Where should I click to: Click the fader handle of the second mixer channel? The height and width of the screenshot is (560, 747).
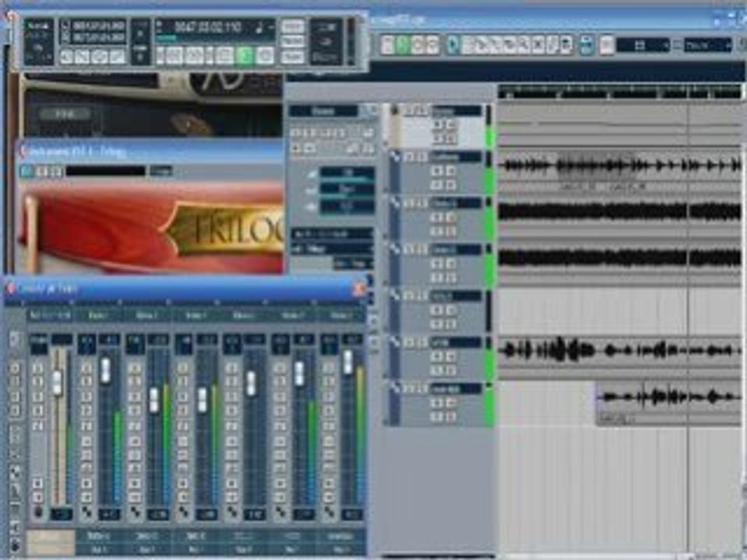coord(105,370)
